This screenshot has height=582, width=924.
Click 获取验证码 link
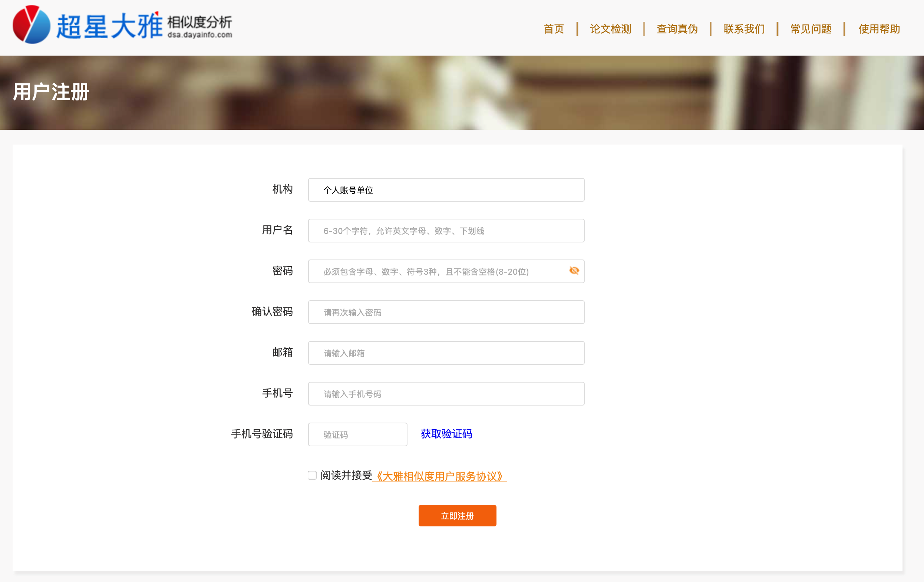coord(446,434)
